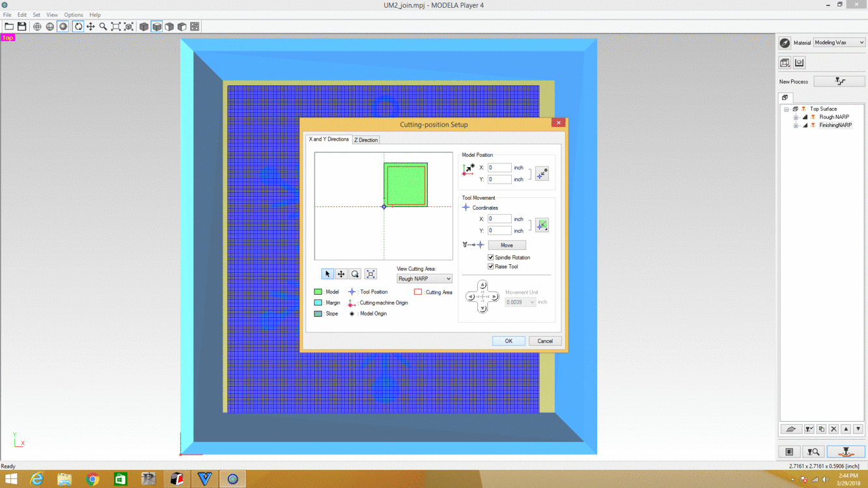This screenshot has width=868, height=488.
Task: Open the Options menu
Action: coord(74,14)
